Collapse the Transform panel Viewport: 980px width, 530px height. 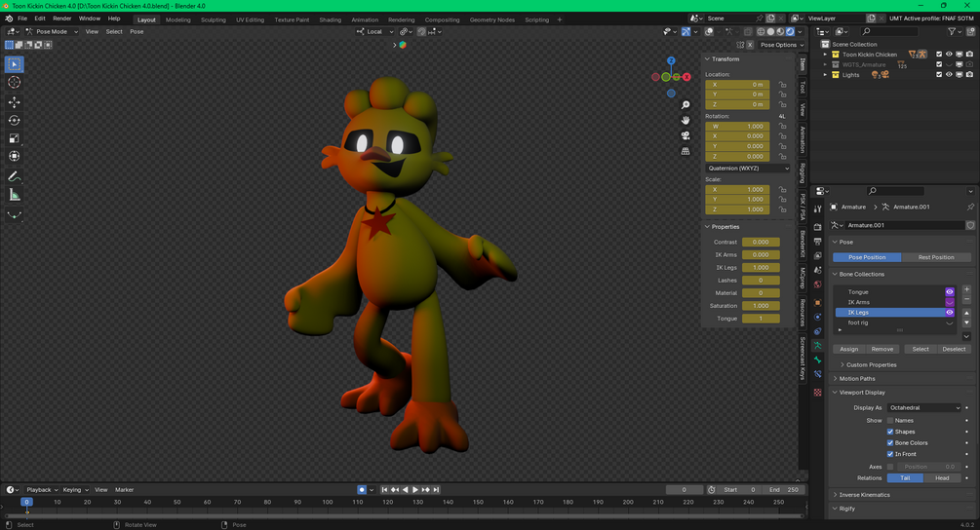[x=723, y=59]
